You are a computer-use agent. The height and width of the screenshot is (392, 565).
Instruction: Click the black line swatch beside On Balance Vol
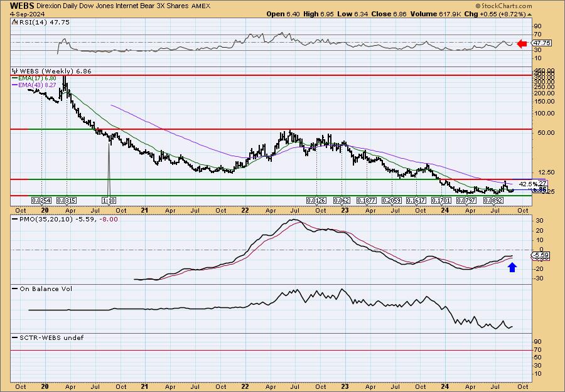pyautogui.click(x=15, y=289)
